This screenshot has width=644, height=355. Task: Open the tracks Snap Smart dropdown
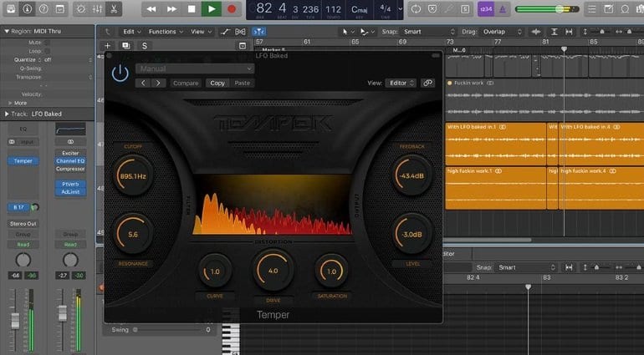pyautogui.click(x=429, y=32)
